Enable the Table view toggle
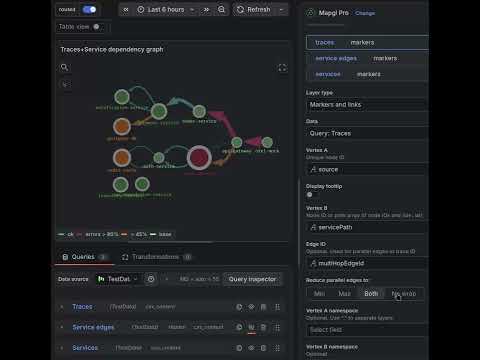The width and height of the screenshot is (480, 360). pos(97,27)
